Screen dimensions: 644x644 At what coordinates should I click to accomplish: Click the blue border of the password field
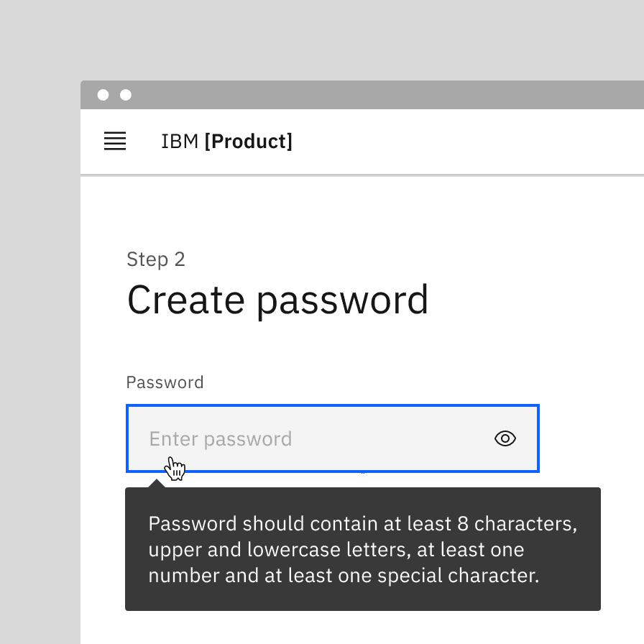333,405
